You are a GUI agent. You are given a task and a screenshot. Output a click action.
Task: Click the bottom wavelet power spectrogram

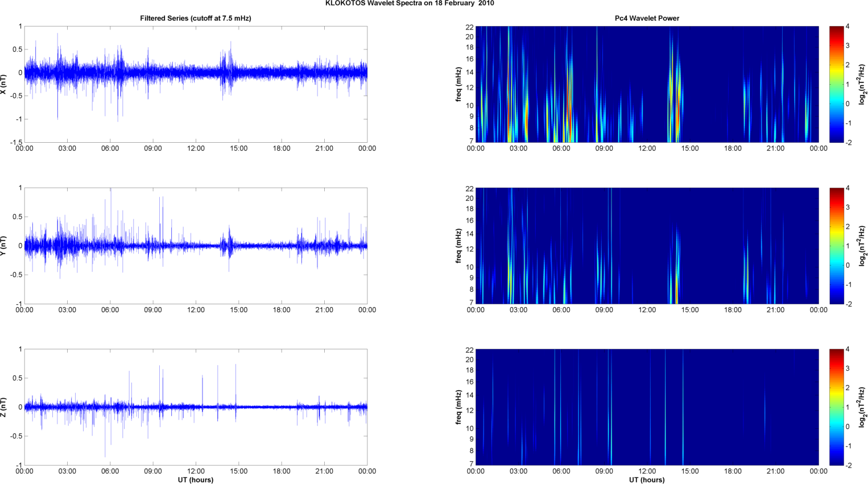[x=647, y=407]
